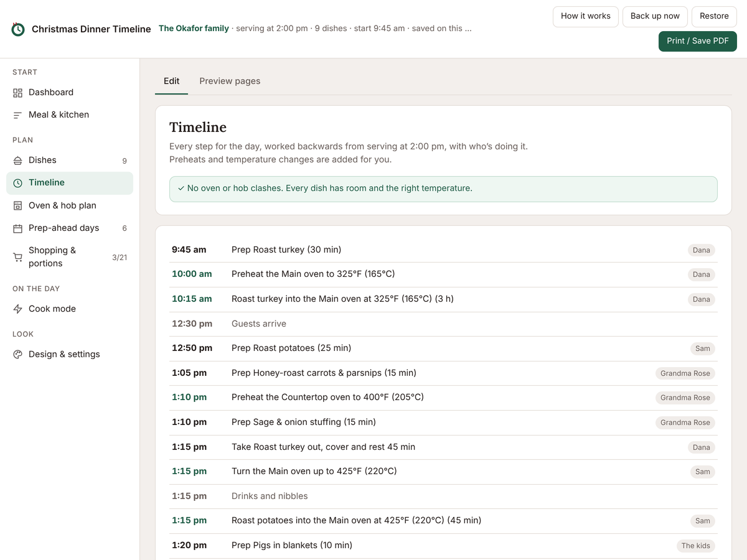The height and width of the screenshot is (560, 747).
Task: Click Grandma Rose tag on Countertop oven preheat
Action: point(685,398)
